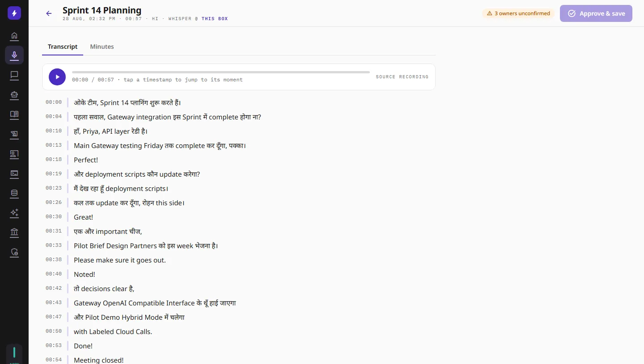The image size is (644, 364).
Task: Click transcript line 'Done!'
Action: tap(83, 346)
